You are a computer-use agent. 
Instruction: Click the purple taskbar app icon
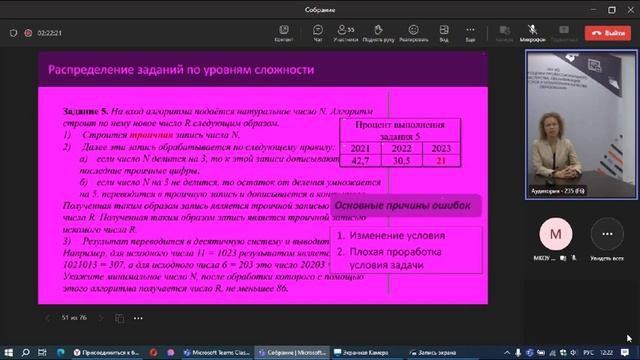coord(171,352)
